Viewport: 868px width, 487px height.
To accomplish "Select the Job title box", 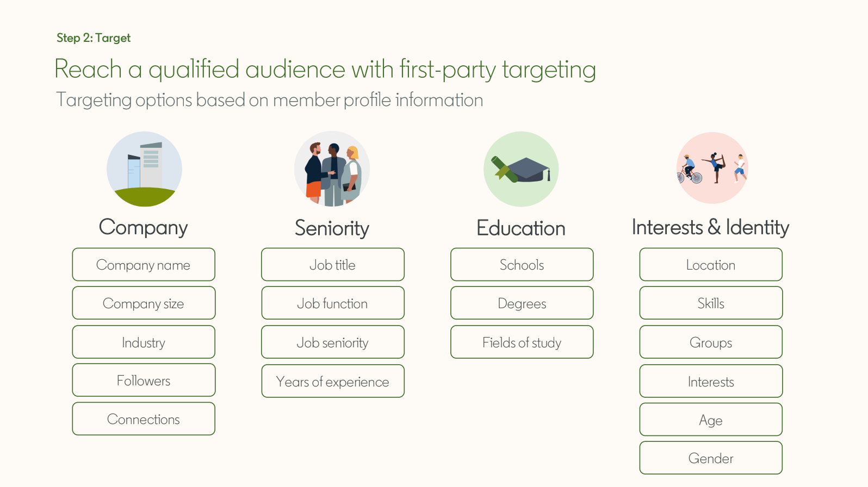I will tap(332, 265).
